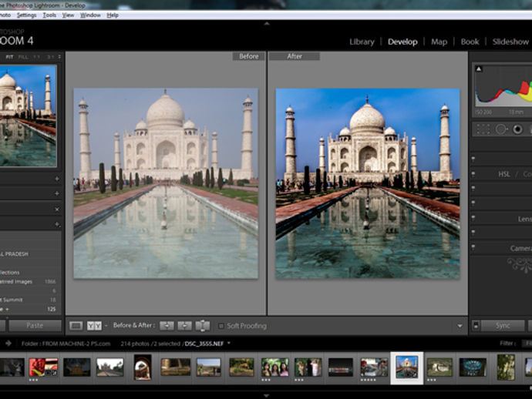Toggle the HSL panel on/off switch
The height and width of the screenshot is (399, 532).
tap(473, 174)
